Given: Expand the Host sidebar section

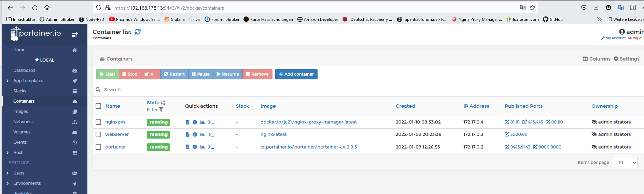Looking at the screenshot, I should [x=8, y=153].
